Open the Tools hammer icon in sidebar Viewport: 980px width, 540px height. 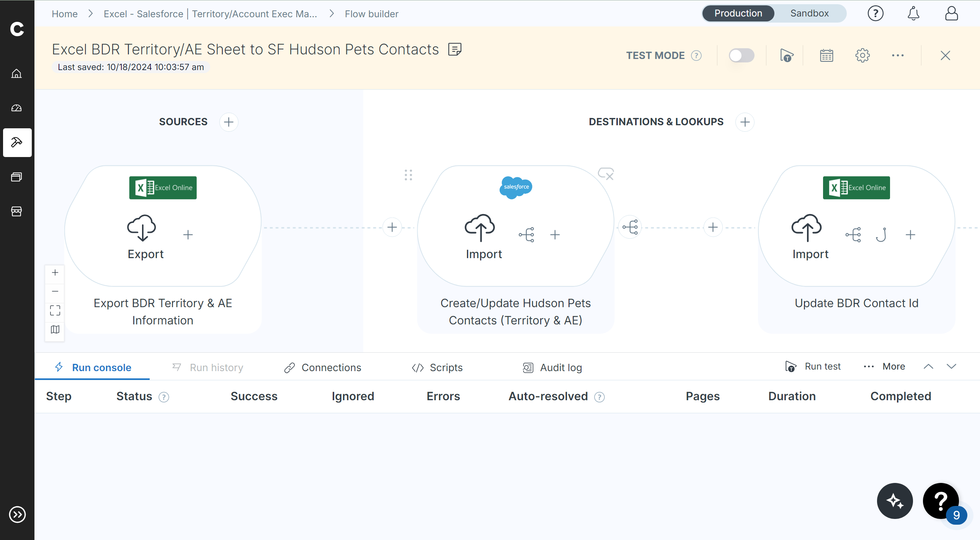point(17,142)
